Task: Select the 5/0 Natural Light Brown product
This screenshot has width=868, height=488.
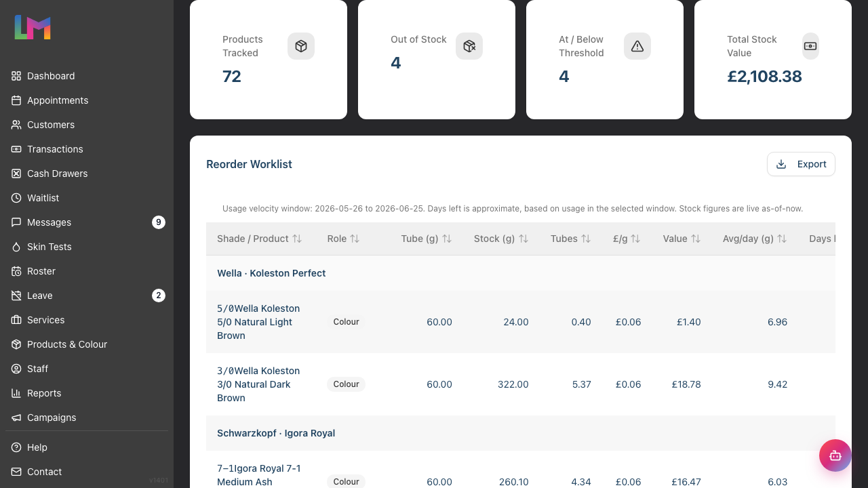Action: pyautogui.click(x=258, y=322)
